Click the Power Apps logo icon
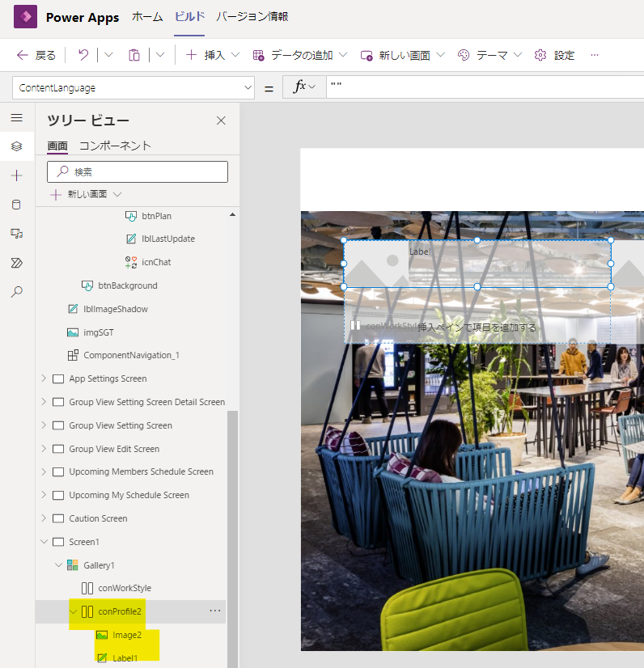This screenshot has height=668, width=644. (25, 17)
